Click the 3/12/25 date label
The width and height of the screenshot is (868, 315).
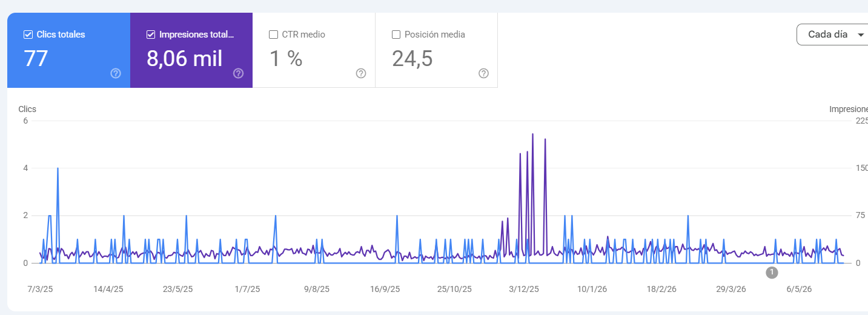coord(523,289)
